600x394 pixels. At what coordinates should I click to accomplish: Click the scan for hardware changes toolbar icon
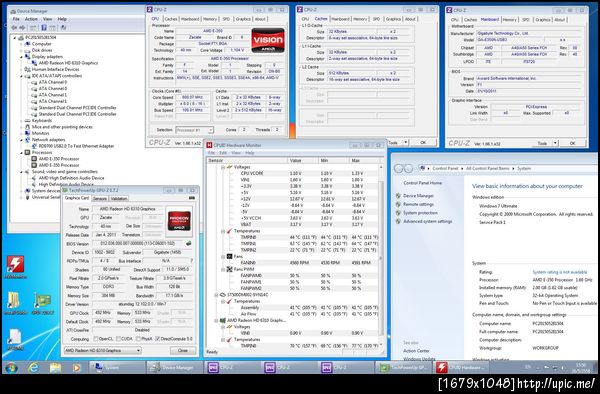[64, 28]
